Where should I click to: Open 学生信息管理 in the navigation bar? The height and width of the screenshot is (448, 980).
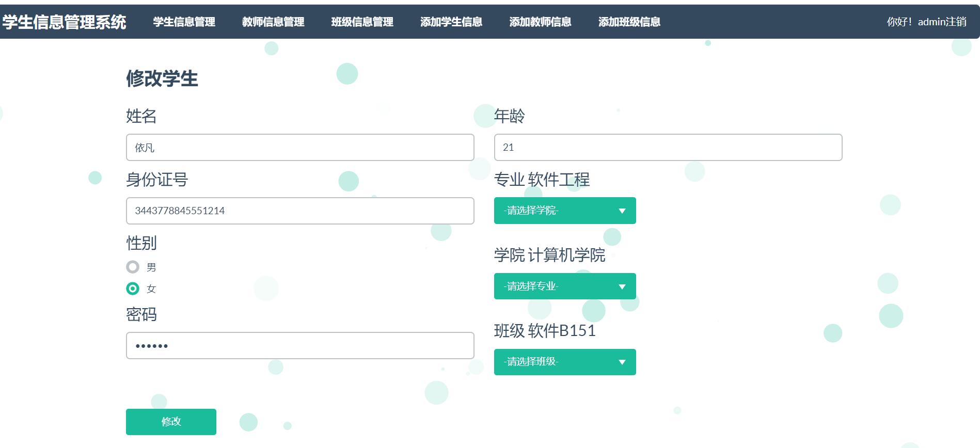(x=184, y=22)
